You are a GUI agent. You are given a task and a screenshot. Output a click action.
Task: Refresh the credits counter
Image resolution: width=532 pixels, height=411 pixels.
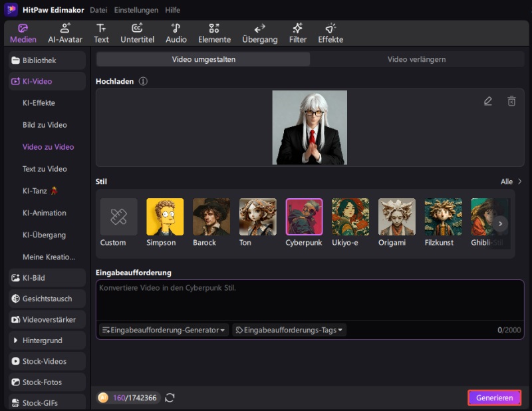[170, 398]
